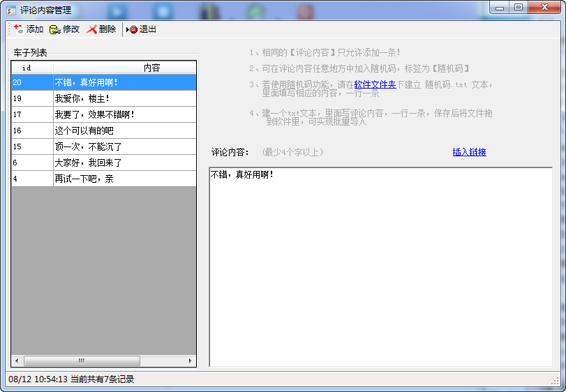Click the 添加 (add) toolbar icon
The image size is (566, 392).
point(19,29)
